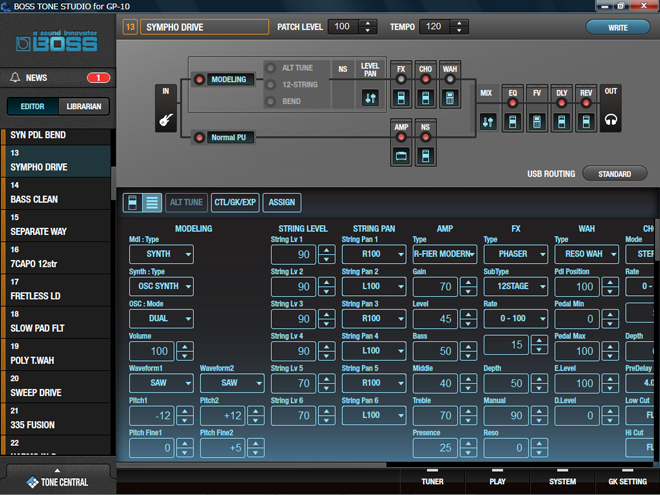This screenshot has width=660, height=495.
Task: Open the OSC Mode DUAL dropdown
Action: click(x=161, y=319)
